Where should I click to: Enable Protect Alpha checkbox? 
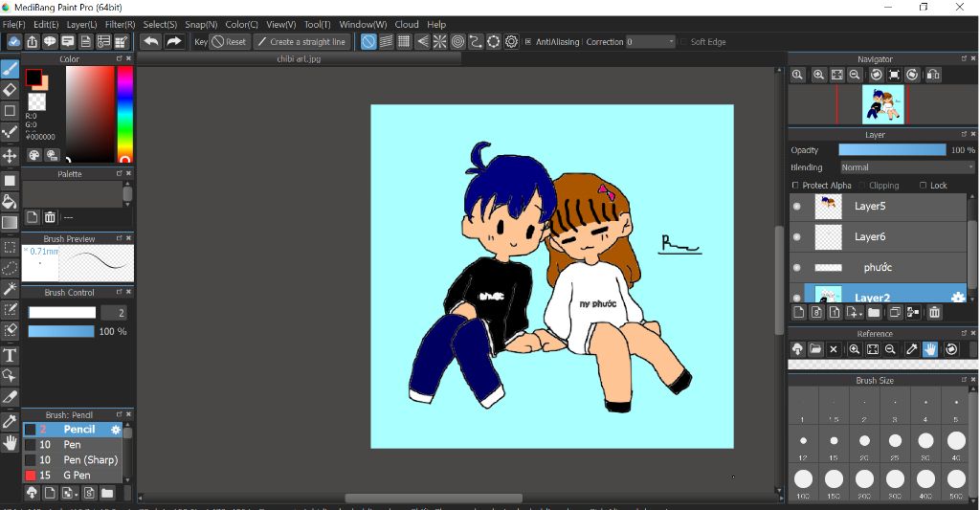click(795, 185)
